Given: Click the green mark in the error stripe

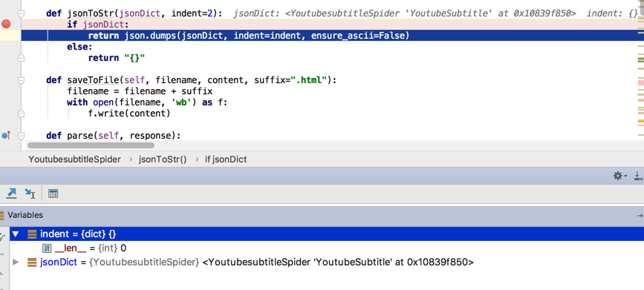Looking at the screenshot, I should coord(641,60).
